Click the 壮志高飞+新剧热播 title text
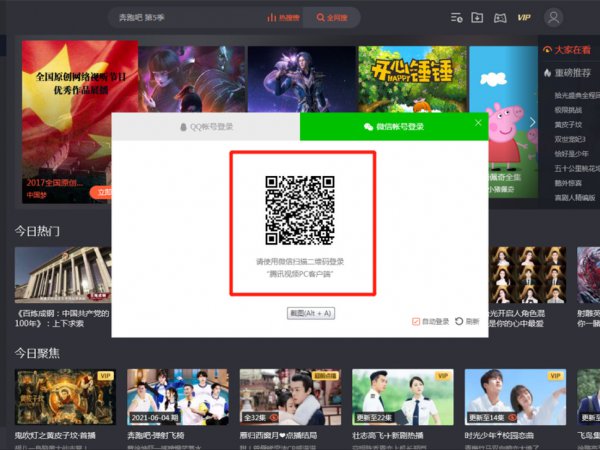 pos(388,435)
